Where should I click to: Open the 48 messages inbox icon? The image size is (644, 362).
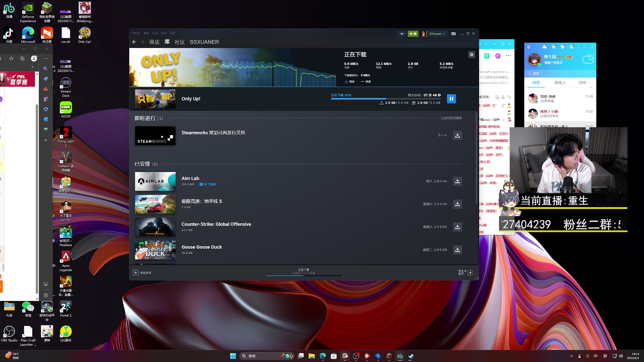click(413, 34)
